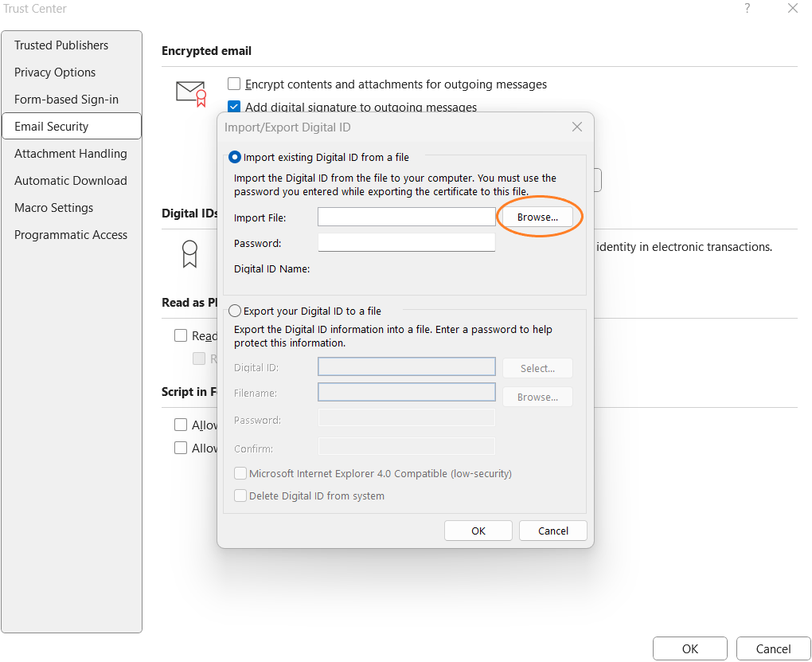Click the Digital IDs certificate ribbon icon
Viewport: 812px width, 662px height.
[x=189, y=254]
